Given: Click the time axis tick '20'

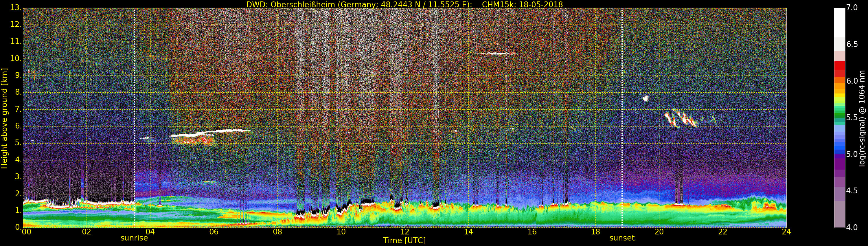Looking at the screenshot, I should 659,232.
